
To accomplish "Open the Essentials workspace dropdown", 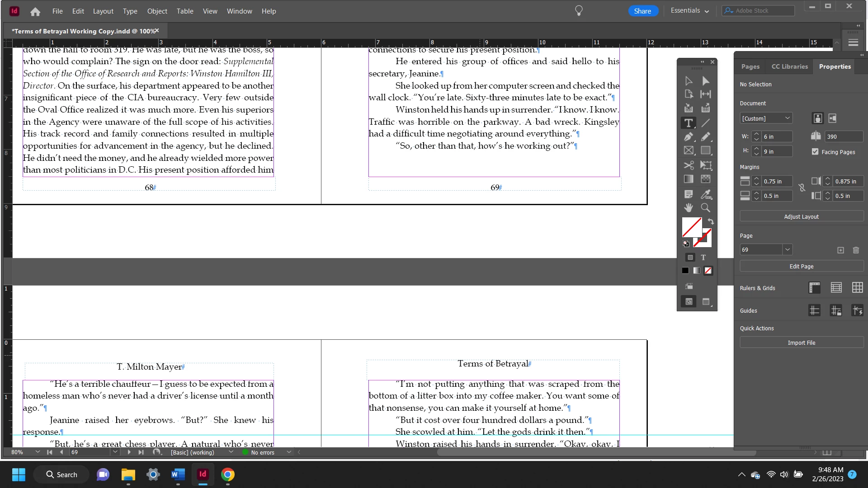I will click(689, 11).
